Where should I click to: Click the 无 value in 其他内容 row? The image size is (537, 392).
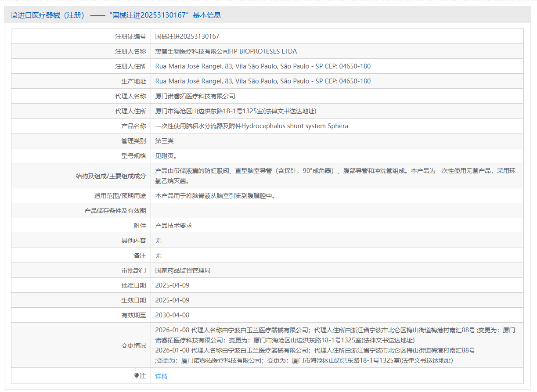click(x=159, y=241)
